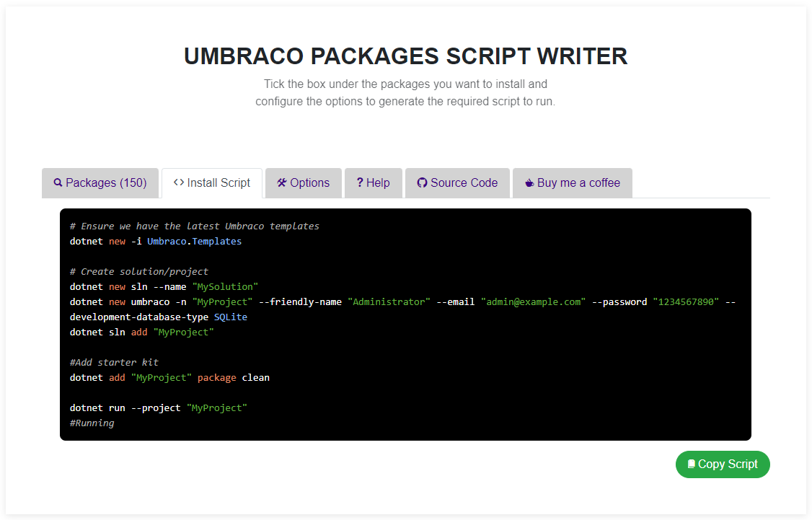Click the '#Add starter kit' comment

(114, 363)
